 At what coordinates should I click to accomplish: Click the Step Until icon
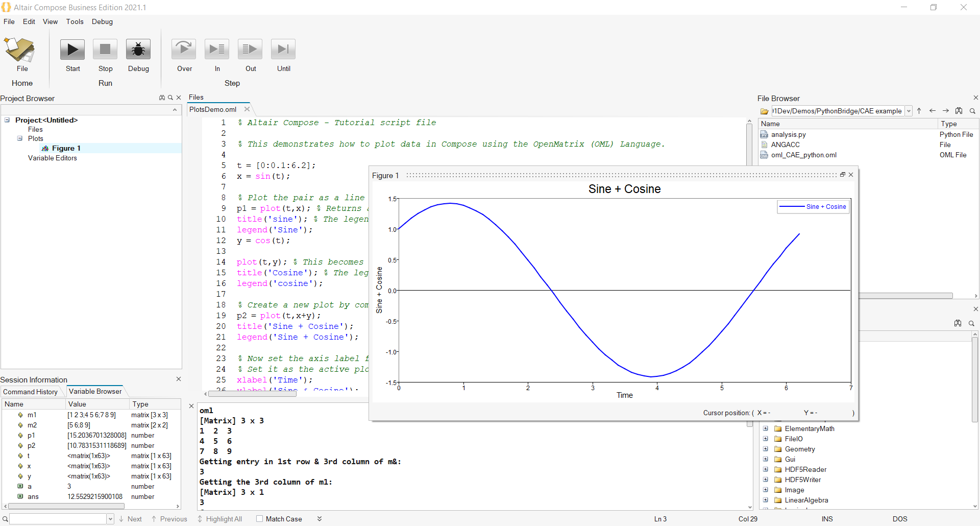click(283, 49)
